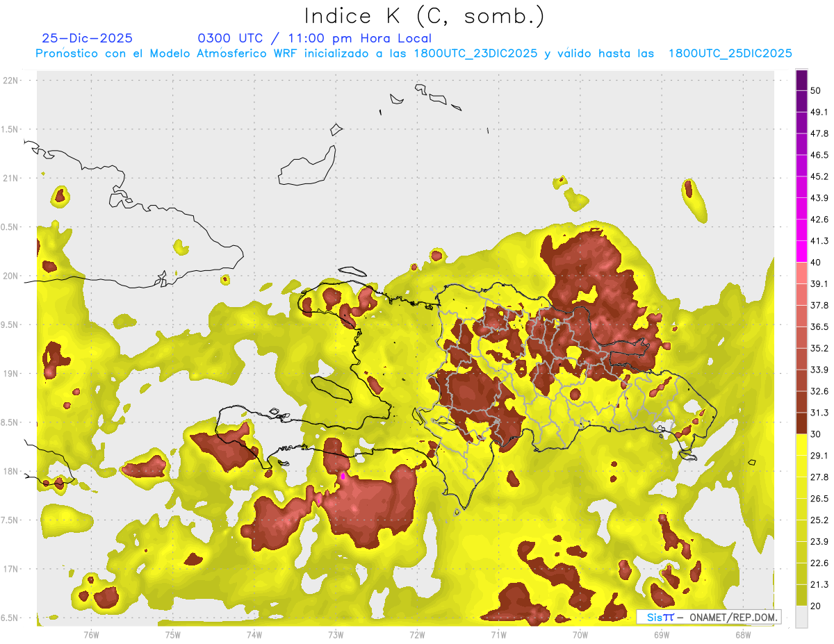Click the '75W' longitude label

tap(173, 634)
